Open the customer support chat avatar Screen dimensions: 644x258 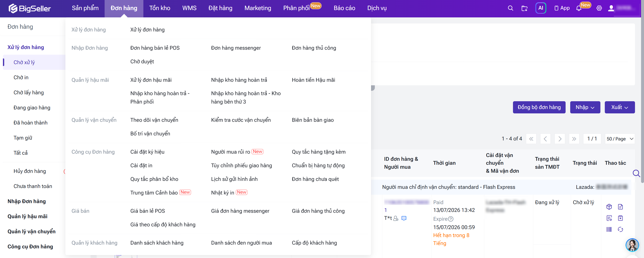632,245
